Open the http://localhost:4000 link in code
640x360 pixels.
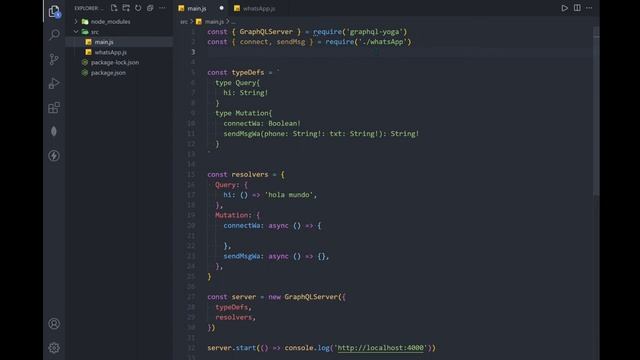(380, 348)
